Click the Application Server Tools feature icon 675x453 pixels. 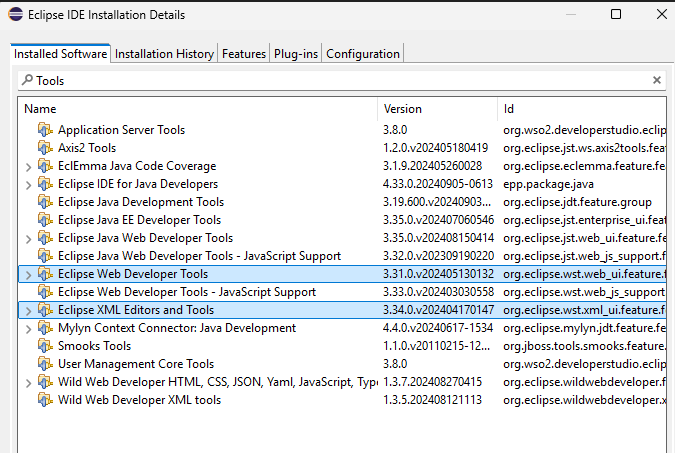(x=45, y=130)
